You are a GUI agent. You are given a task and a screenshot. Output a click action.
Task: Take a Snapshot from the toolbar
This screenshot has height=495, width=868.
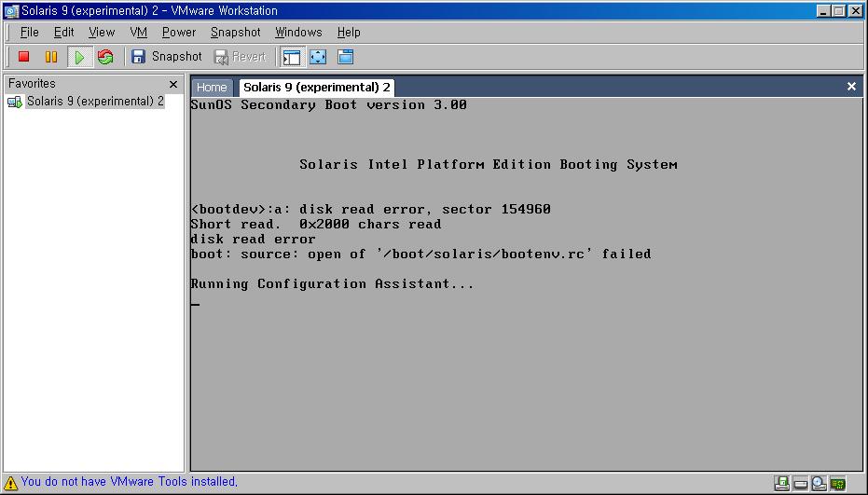[166, 57]
